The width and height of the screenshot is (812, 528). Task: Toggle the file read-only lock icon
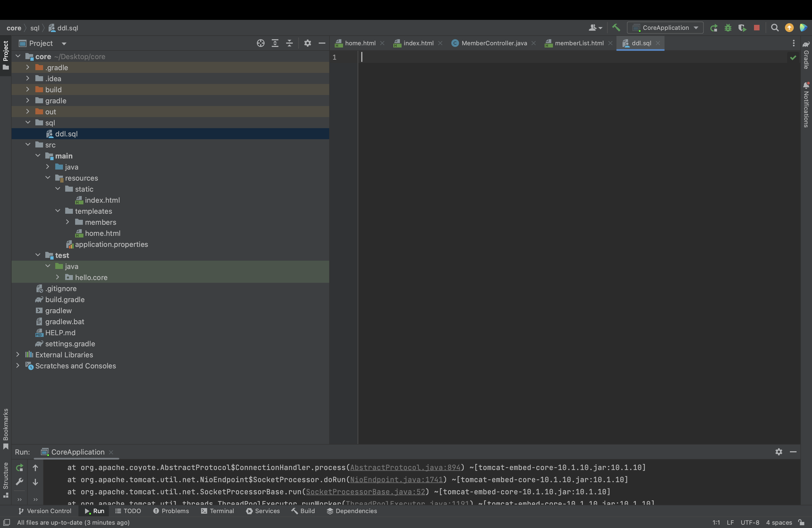[x=802, y=522]
